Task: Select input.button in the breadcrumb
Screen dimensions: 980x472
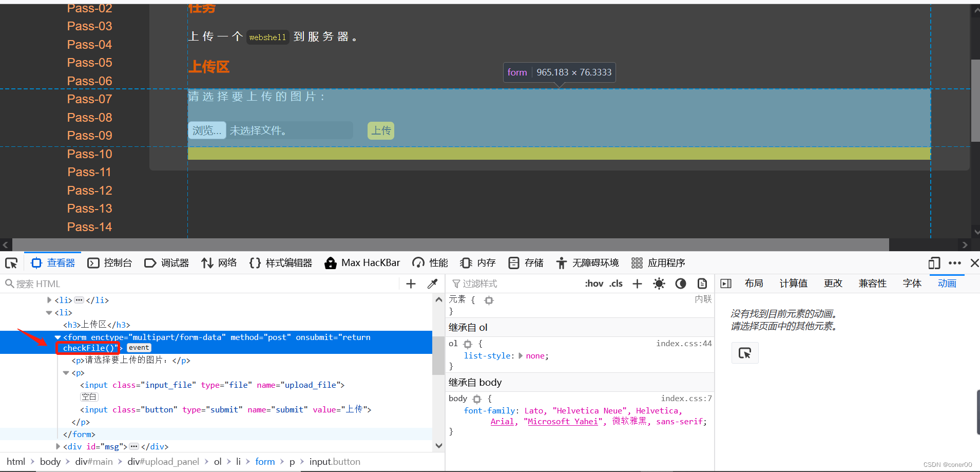Action: pos(335,462)
